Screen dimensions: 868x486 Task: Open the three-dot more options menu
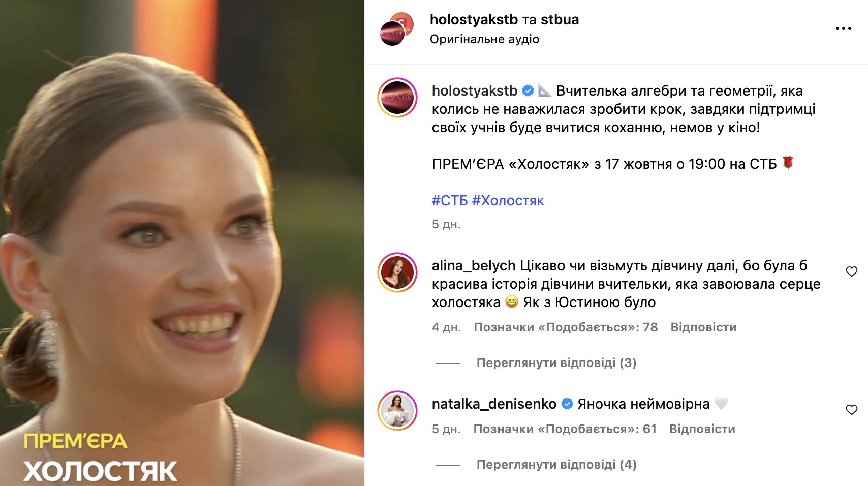(843, 28)
